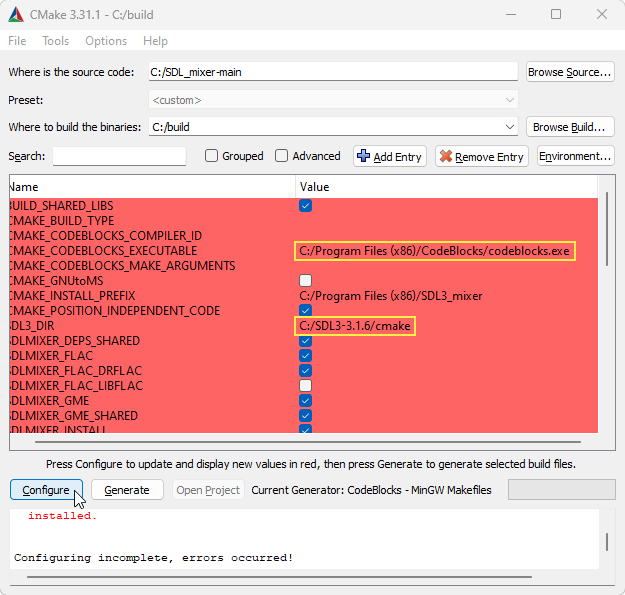This screenshot has height=595, width=625.
Task: Click the Browse Source button
Action: click(x=570, y=72)
